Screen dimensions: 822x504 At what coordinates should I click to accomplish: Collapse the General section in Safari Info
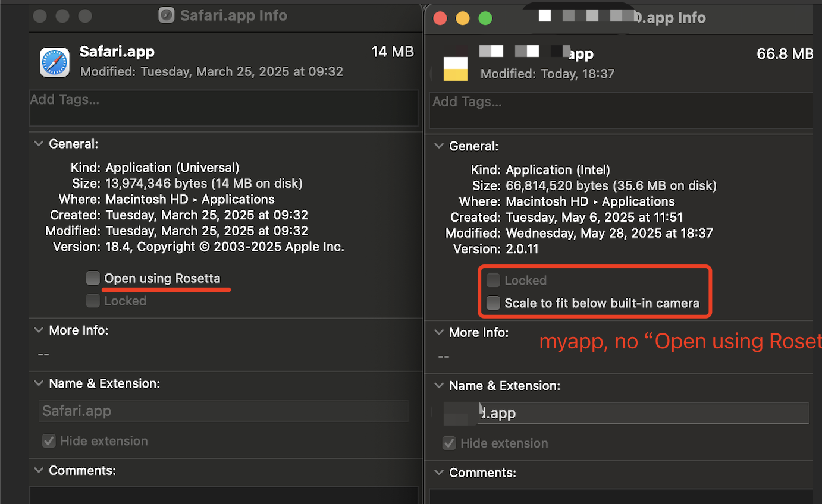pyautogui.click(x=39, y=144)
